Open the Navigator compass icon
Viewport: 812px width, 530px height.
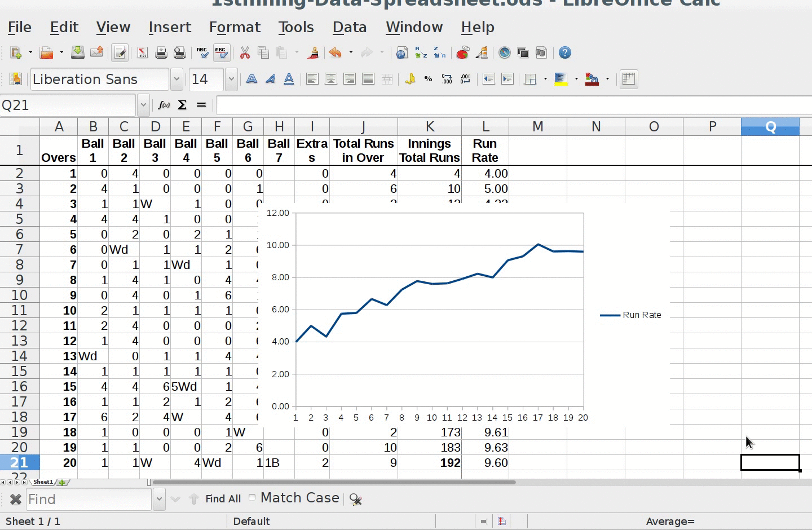tap(505, 53)
